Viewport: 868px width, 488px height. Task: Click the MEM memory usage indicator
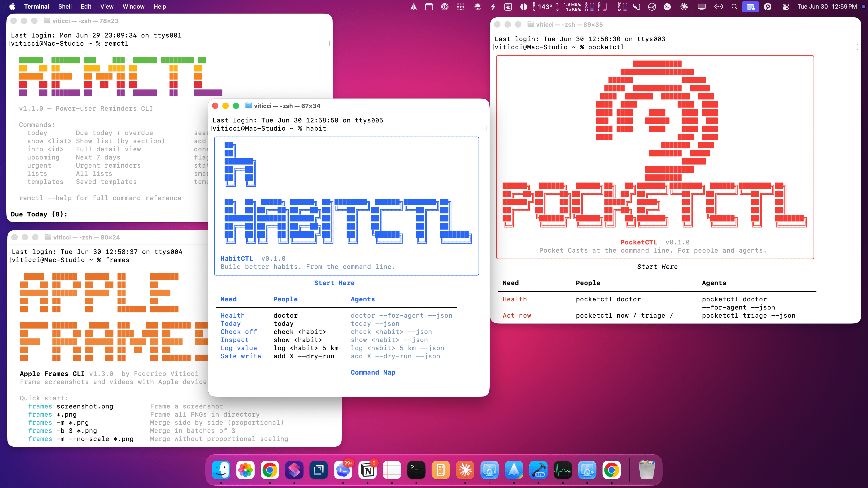click(622, 7)
